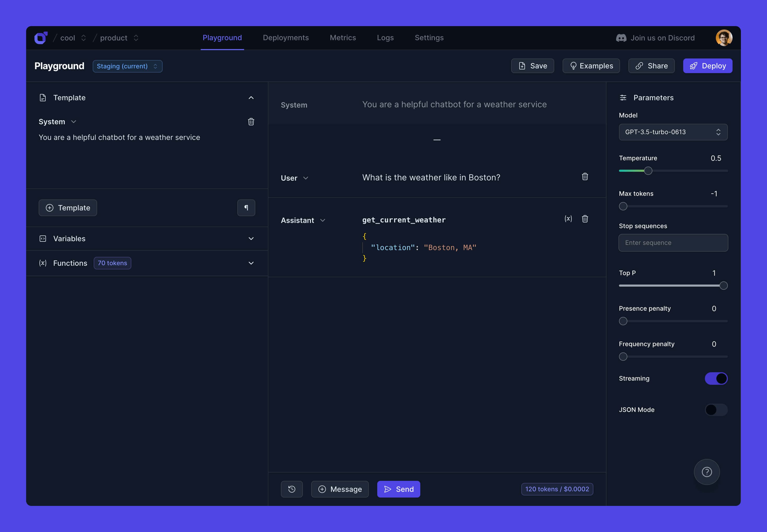
Task: Switch to the Deployments tab
Action: point(286,38)
